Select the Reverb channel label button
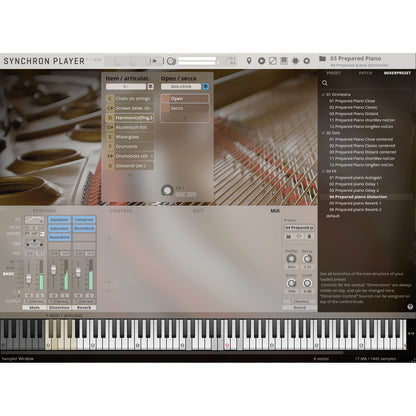Viewport: 416px width, 416px height. click(84, 307)
